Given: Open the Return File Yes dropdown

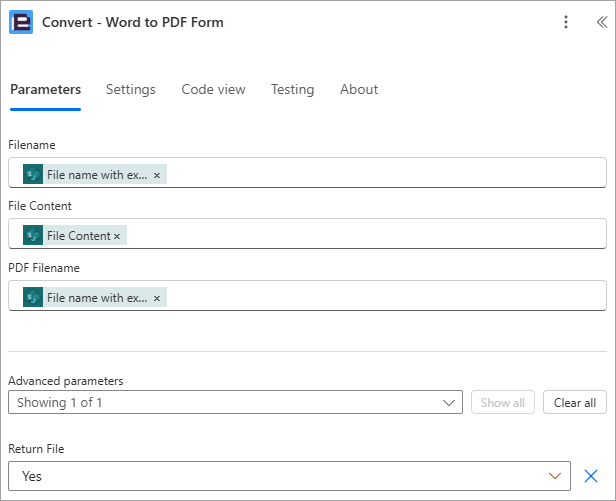Looking at the screenshot, I should click(x=290, y=476).
